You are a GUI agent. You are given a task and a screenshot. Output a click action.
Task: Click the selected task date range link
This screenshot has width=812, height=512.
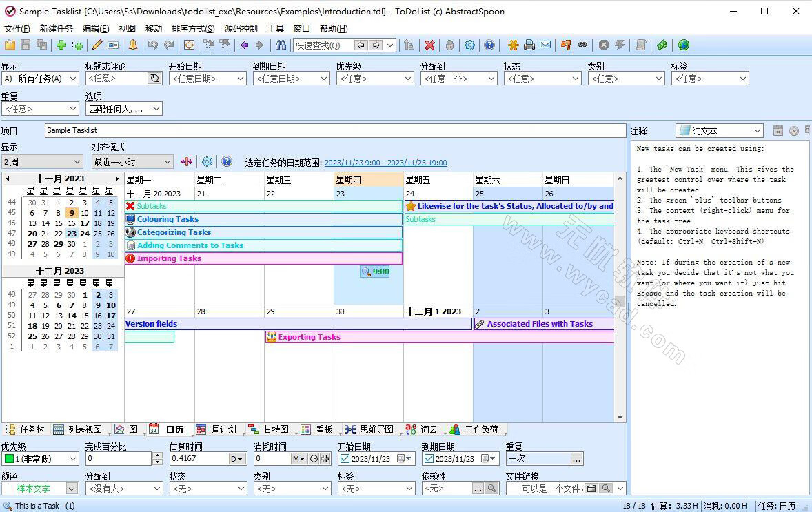pyautogui.click(x=385, y=163)
